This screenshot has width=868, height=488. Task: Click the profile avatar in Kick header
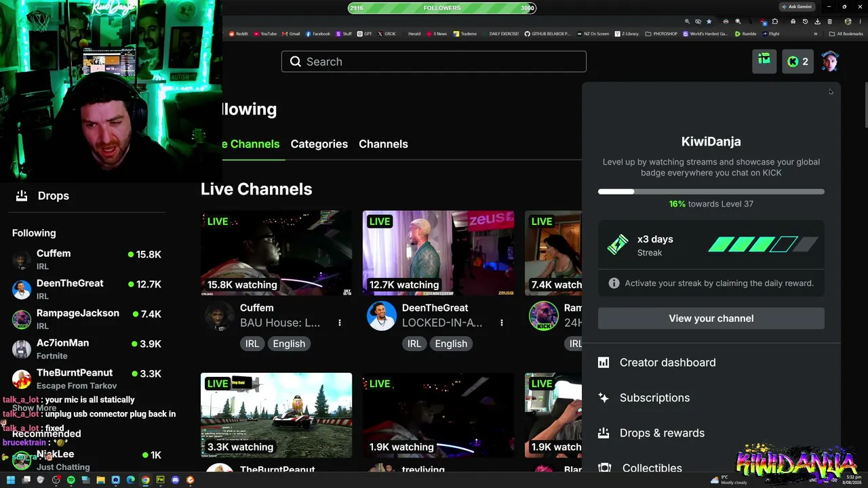830,61
